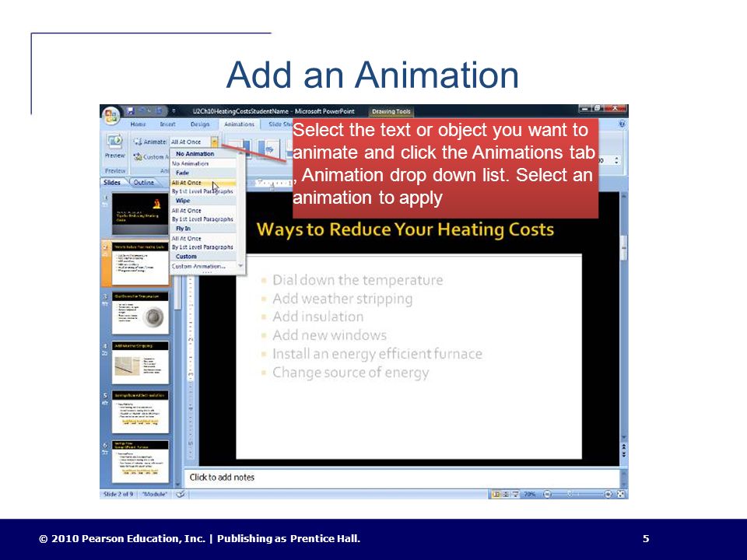Click 'Click to add notes' pane
Screen dimensions: 747x560
click(402, 477)
